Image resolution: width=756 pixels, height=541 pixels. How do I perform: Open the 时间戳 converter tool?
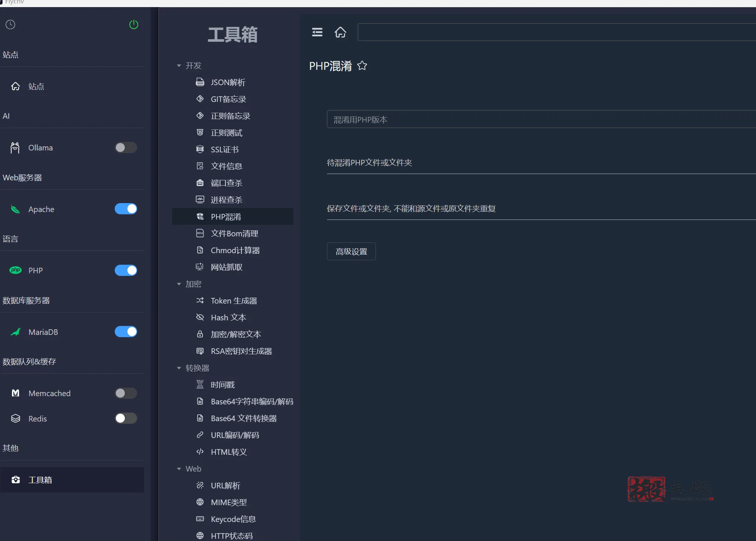click(x=222, y=384)
